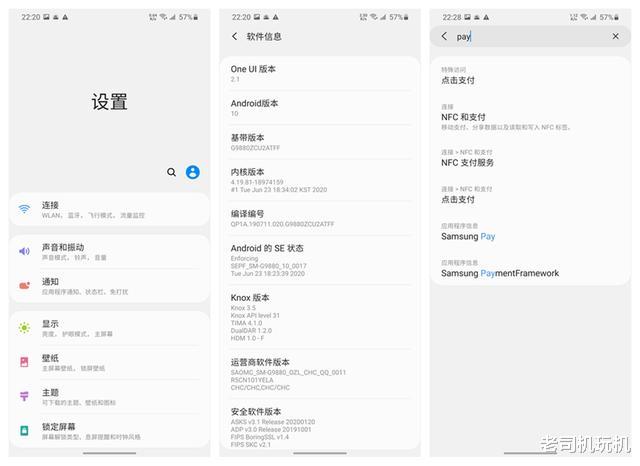Open 主题 settings
The height and width of the screenshot is (466, 640).
pos(109,396)
